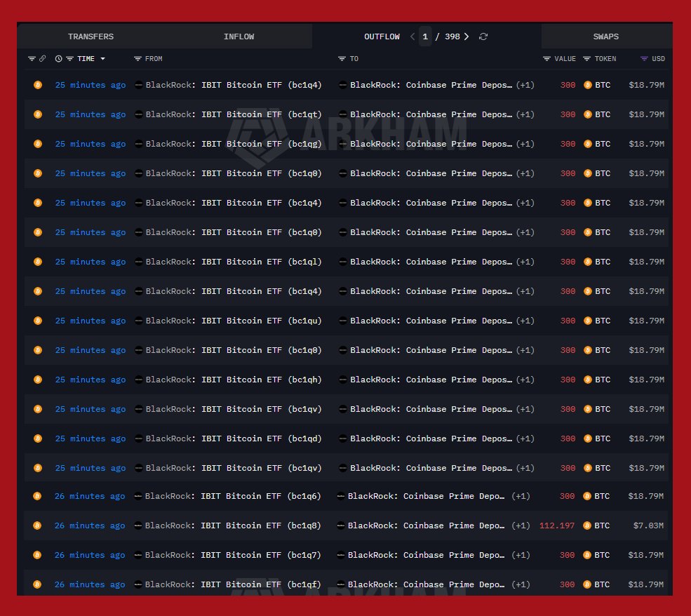Click the total page count 398
The width and height of the screenshot is (691, 616).
[452, 36]
